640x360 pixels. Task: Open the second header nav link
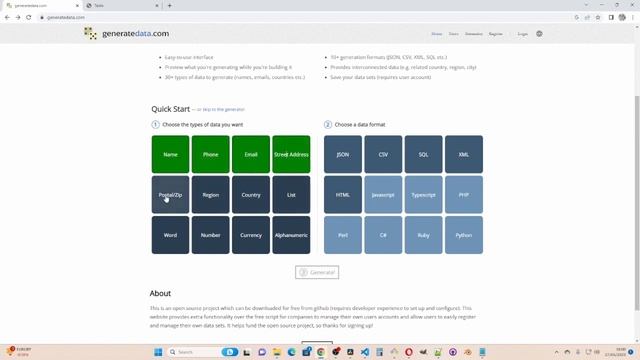(x=453, y=34)
